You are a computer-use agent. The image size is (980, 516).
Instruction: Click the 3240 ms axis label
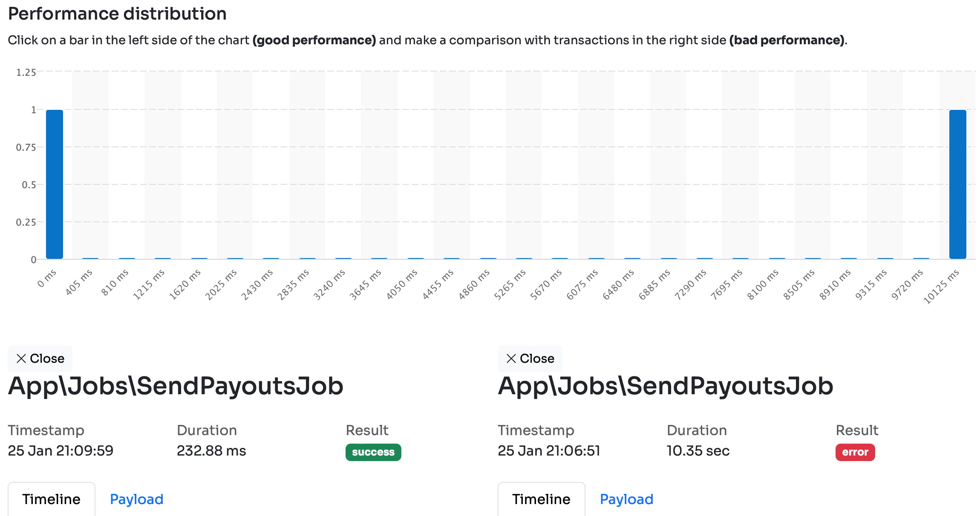pos(329,284)
